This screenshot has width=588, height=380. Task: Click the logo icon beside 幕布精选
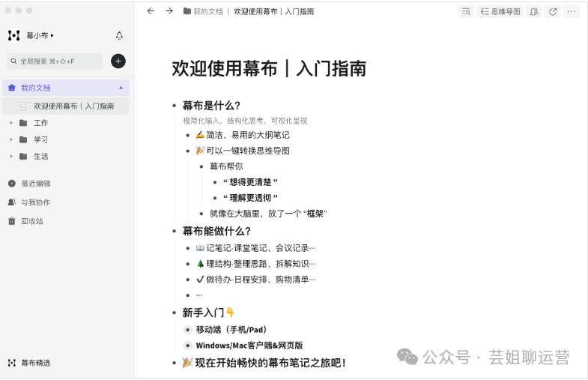point(12,363)
